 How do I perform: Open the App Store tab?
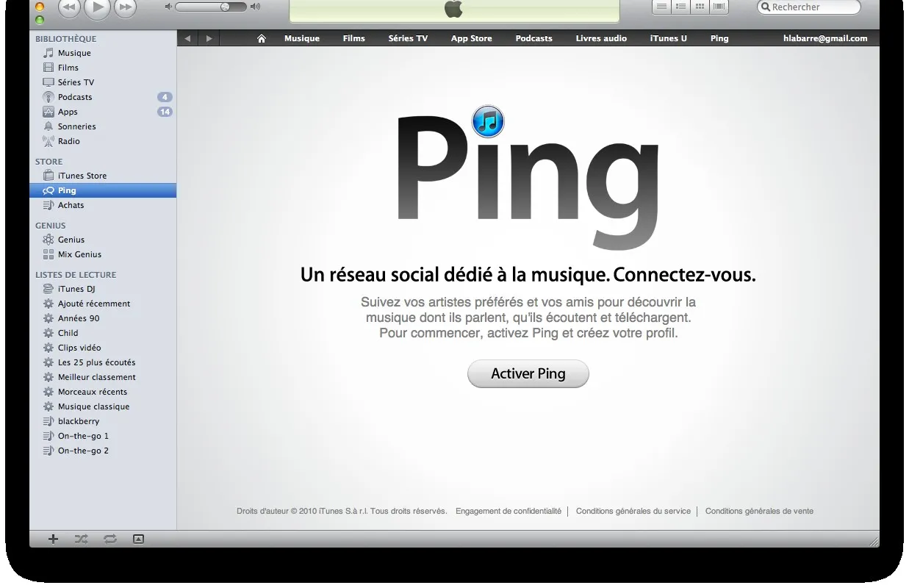(472, 38)
